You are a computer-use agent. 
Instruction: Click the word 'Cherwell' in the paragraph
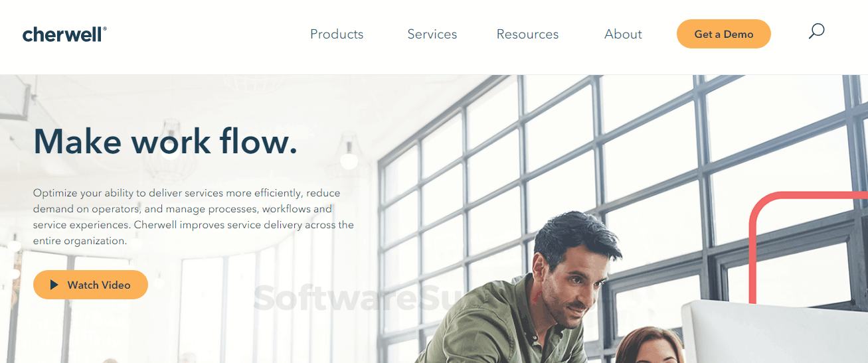[x=155, y=225]
